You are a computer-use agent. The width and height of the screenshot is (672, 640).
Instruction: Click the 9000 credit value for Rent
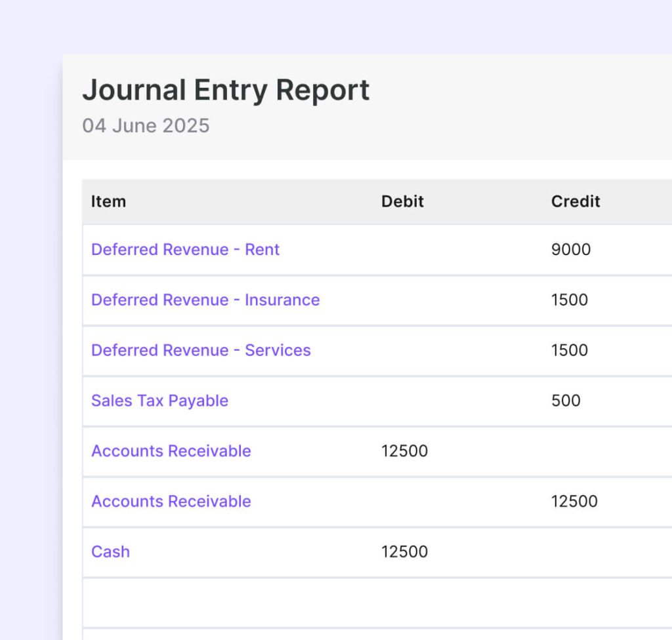coord(571,250)
